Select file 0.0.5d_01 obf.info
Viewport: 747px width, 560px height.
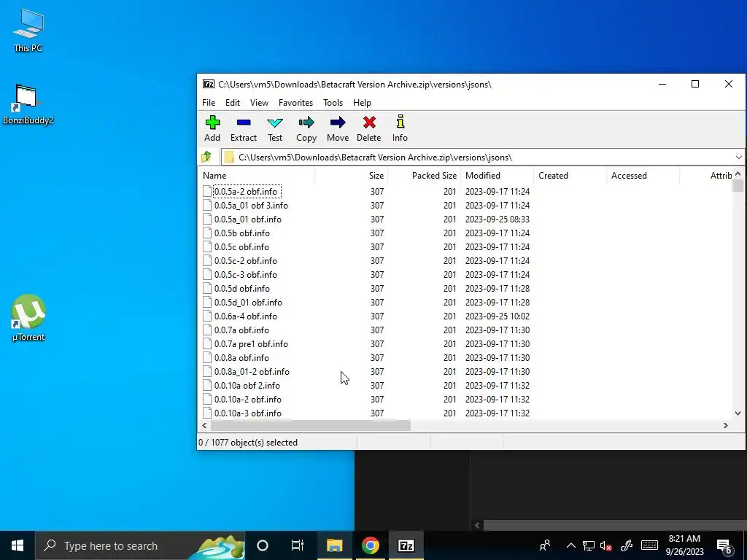click(x=248, y=302)
